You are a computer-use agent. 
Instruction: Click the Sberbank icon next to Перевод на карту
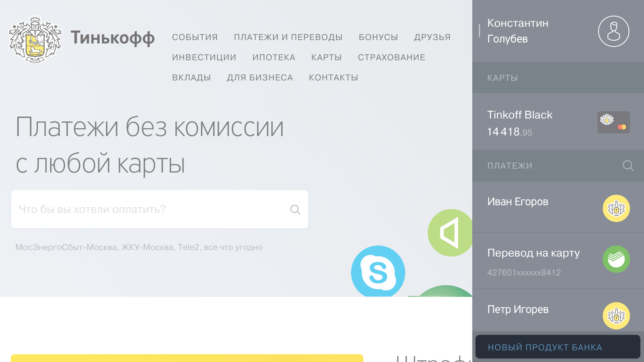616,259
